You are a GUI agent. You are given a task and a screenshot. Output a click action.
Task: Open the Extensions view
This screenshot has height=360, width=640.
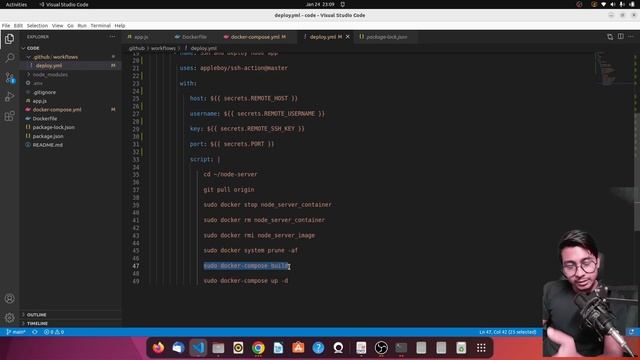click(9, 116)
